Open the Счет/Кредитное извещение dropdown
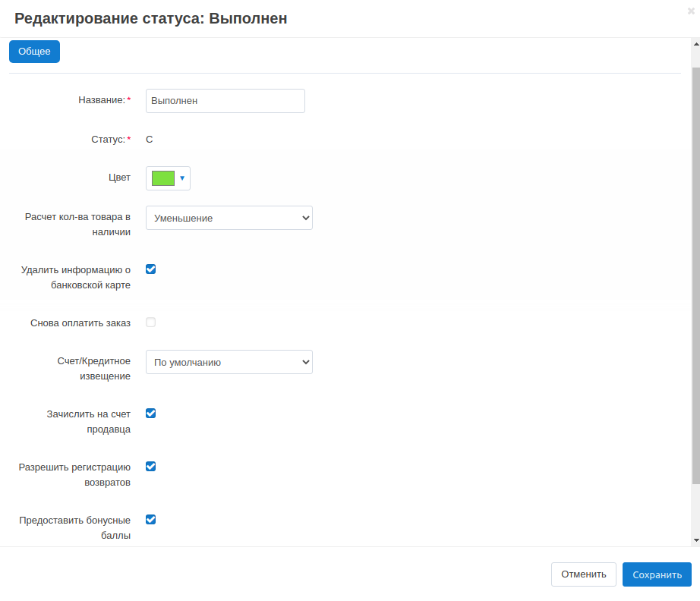The height and width of the screenshot is (601, 700). [x=229, y=362]
